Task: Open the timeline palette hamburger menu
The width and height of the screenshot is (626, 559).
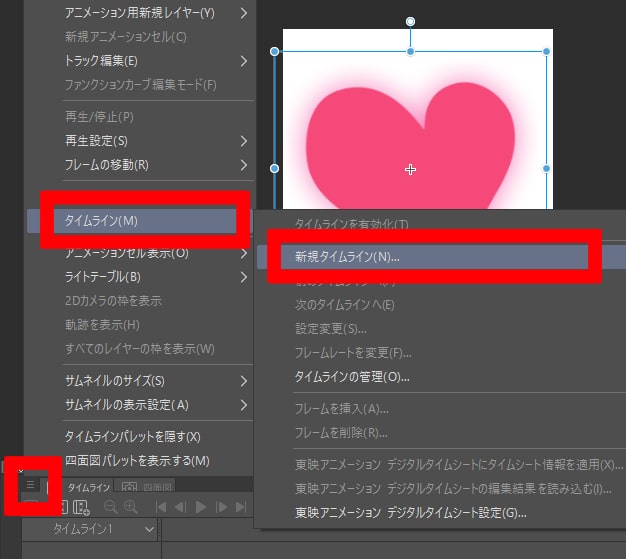Action: pyautogui.click(x=30, y=485)
